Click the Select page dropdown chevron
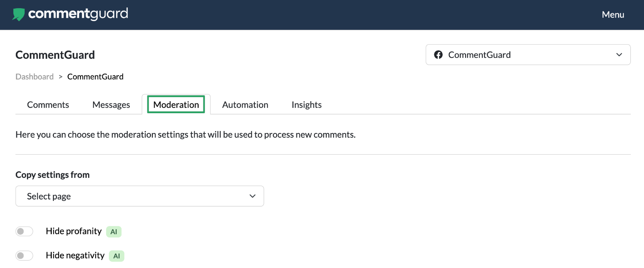 pyautogui.click(x=252, y=196)
